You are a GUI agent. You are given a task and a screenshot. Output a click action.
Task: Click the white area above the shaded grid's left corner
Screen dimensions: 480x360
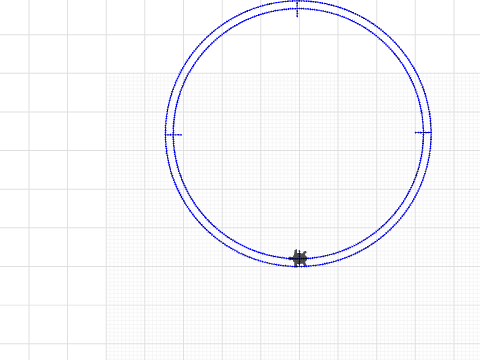(107, 53)
